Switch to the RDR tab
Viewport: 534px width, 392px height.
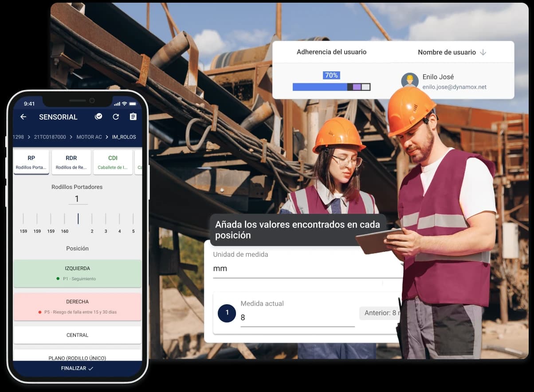pyautogui.click(x=71, y=162)
